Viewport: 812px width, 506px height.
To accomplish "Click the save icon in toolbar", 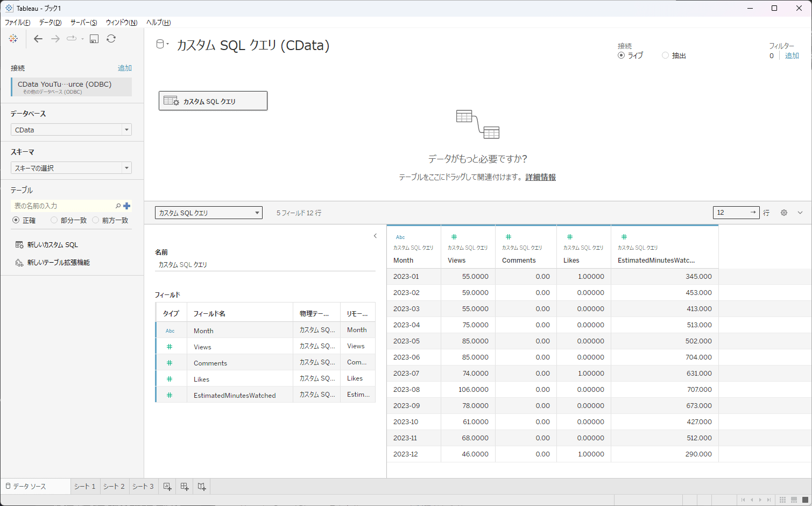I will [x=94, y=39].
